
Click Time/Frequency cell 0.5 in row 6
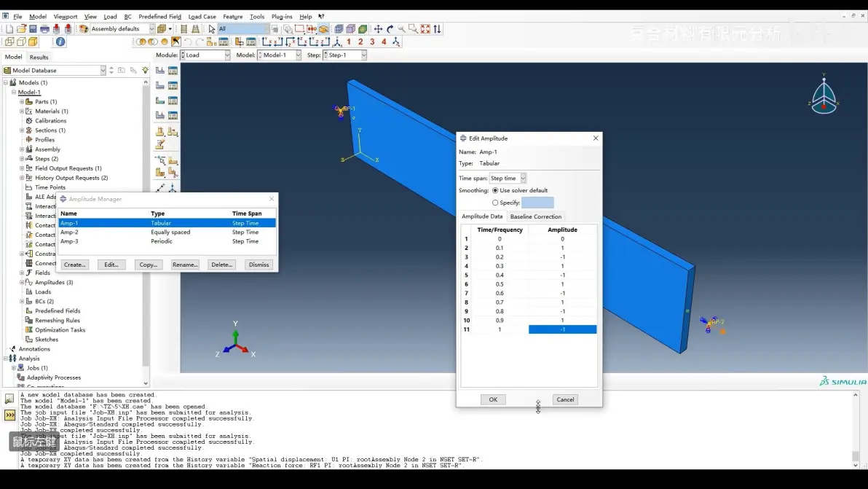click(500, 284)
